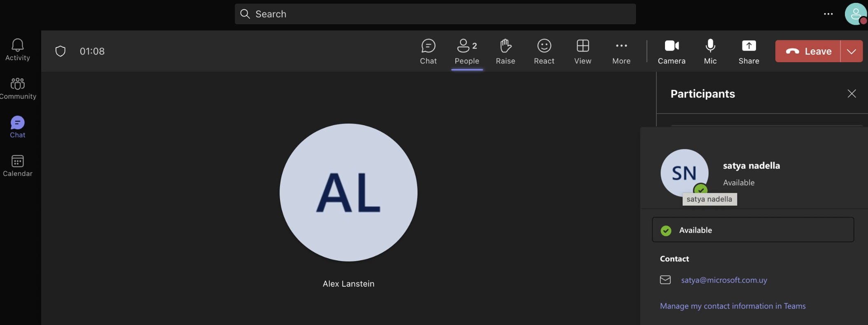Open the Available status dropdown
Screen dimensions: 868x325
753,230
